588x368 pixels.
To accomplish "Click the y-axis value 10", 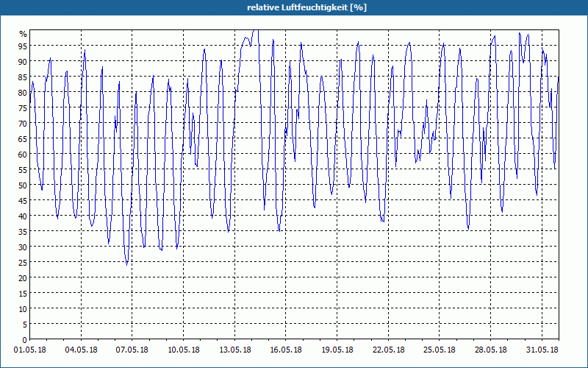I will click(23, 308).
